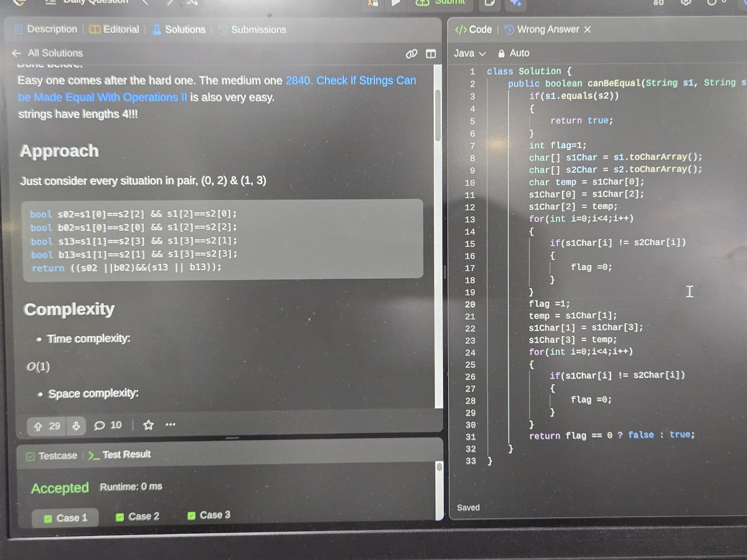This screenshot has height=560, width=747.
Task: Switch to the Description tab
Action: (45, 29)
